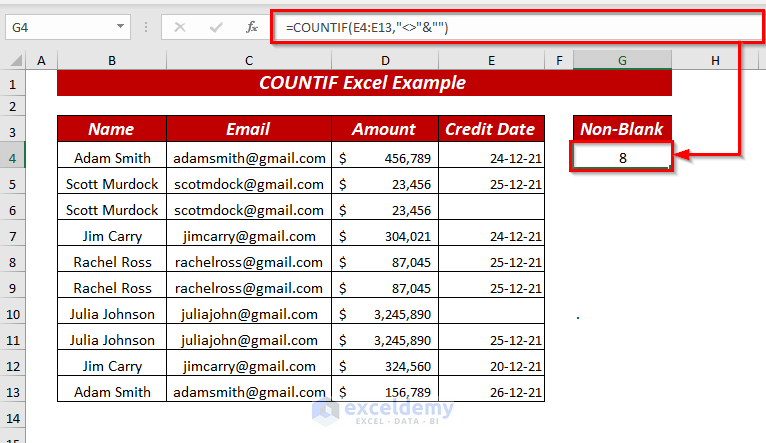766x443 pixels.
Task: Select column G header
Action: (x=622, y=61)
